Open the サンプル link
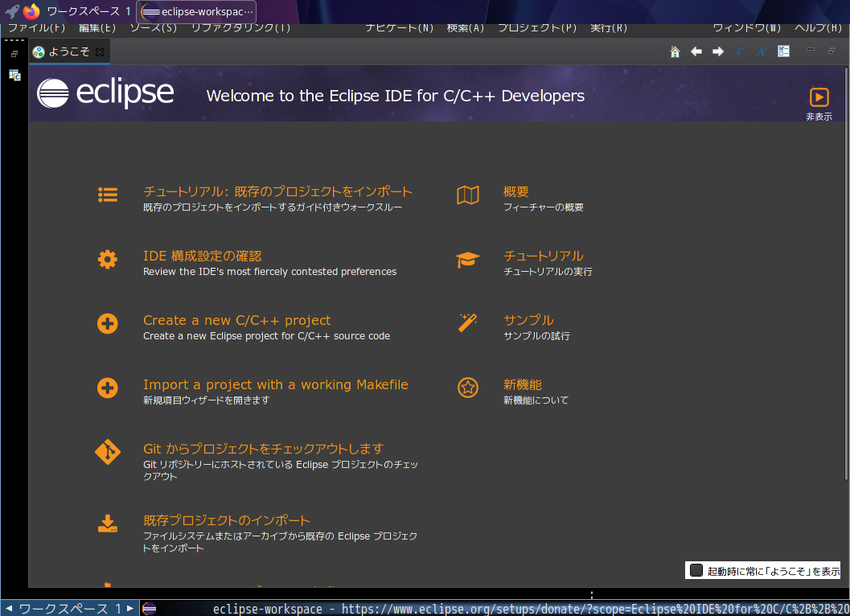The image size is (850, 616). coord(528,321)
